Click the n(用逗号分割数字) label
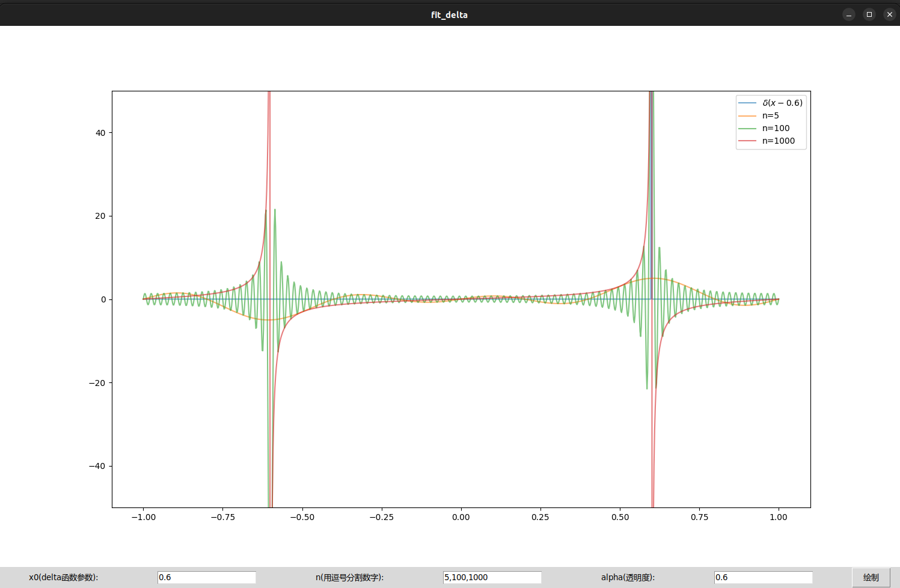 350,577
